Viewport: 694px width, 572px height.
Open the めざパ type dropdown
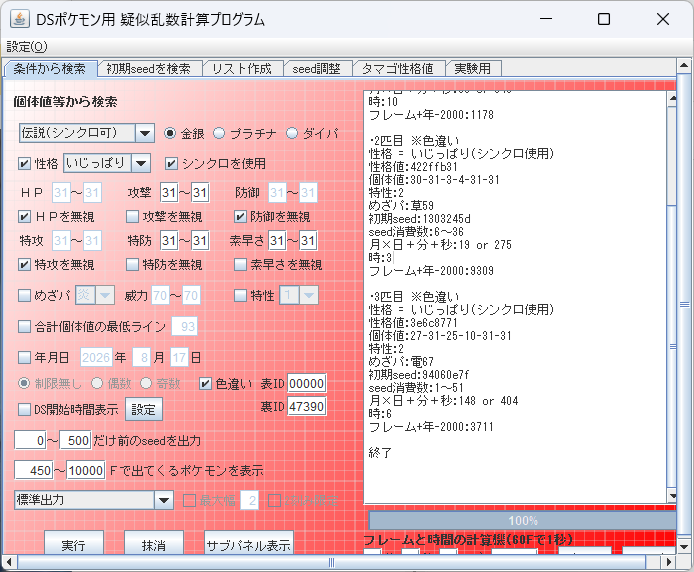click(x=105, y=295)
